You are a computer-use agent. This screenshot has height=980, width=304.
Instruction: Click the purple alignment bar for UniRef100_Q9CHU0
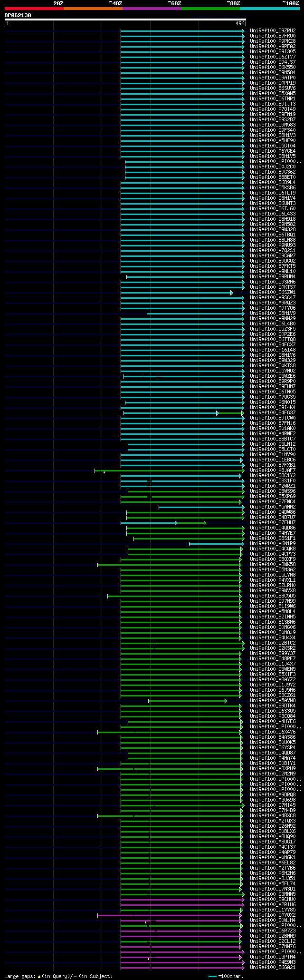182,900
